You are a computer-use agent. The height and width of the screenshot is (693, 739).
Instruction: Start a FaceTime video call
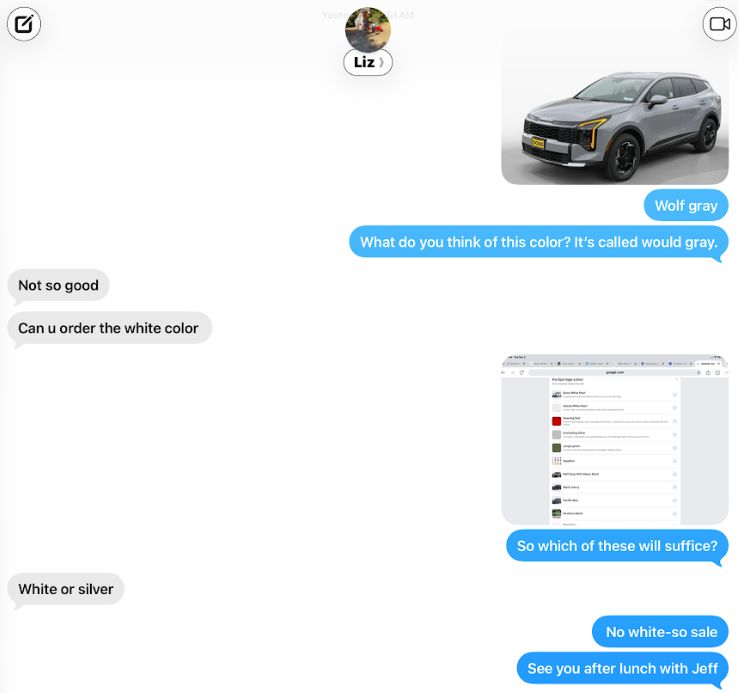720,24
